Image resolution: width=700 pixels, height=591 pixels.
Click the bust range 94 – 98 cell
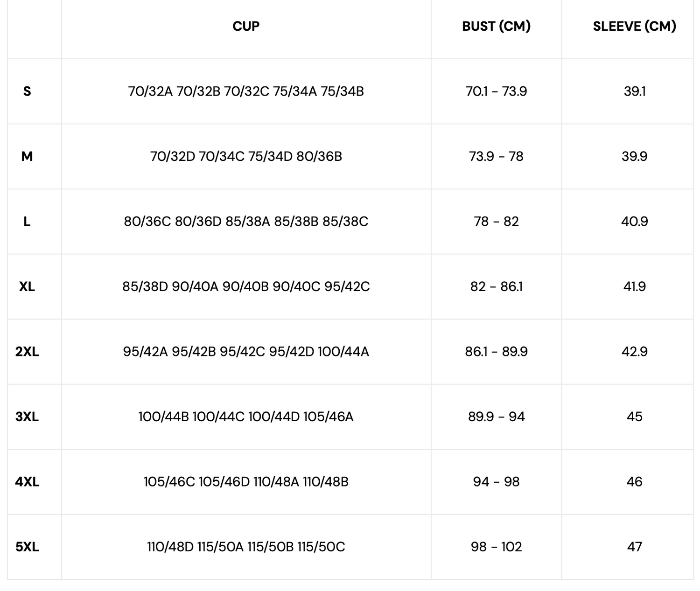point(496,481)
